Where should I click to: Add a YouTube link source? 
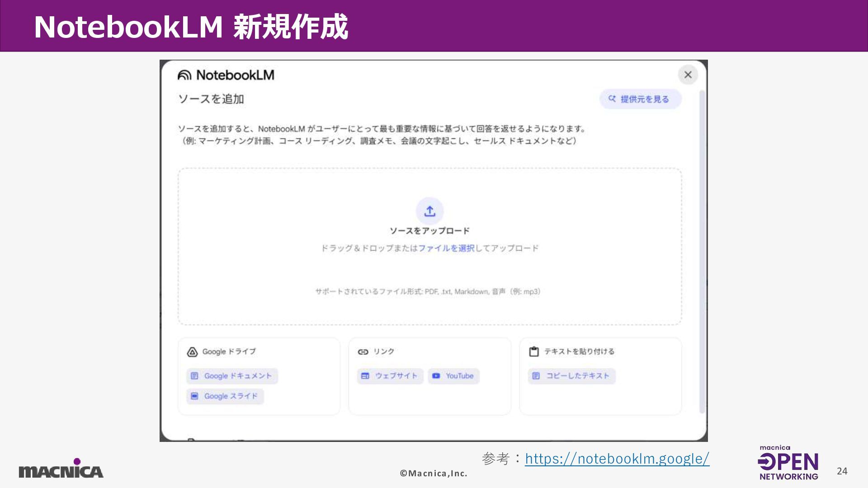coord(454,376)
